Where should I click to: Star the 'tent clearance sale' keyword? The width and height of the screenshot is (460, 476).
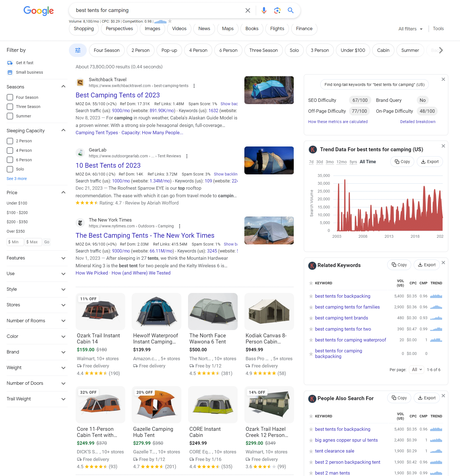(x=311, y=451)
